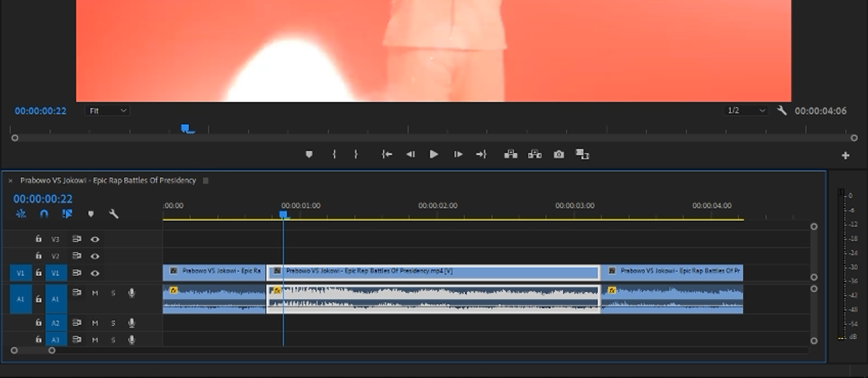Click the Add Marker button in the Program monitor
This screenshot has height=378, width=868.
click(309, 155)
